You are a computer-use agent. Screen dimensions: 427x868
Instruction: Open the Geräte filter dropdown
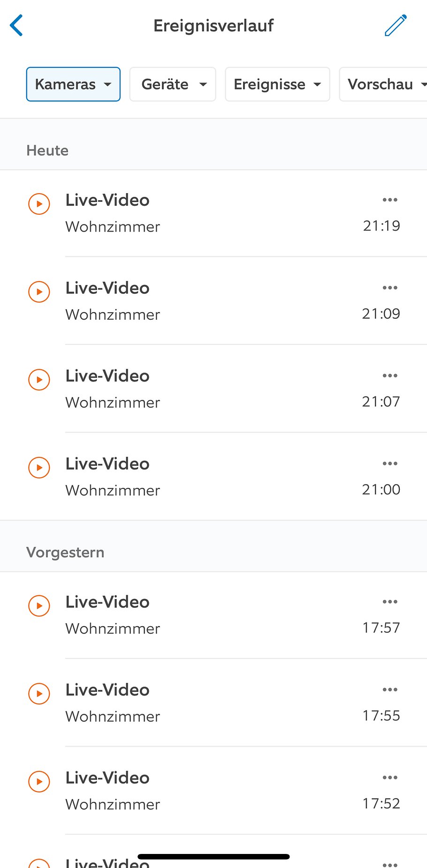click(173, 84)
